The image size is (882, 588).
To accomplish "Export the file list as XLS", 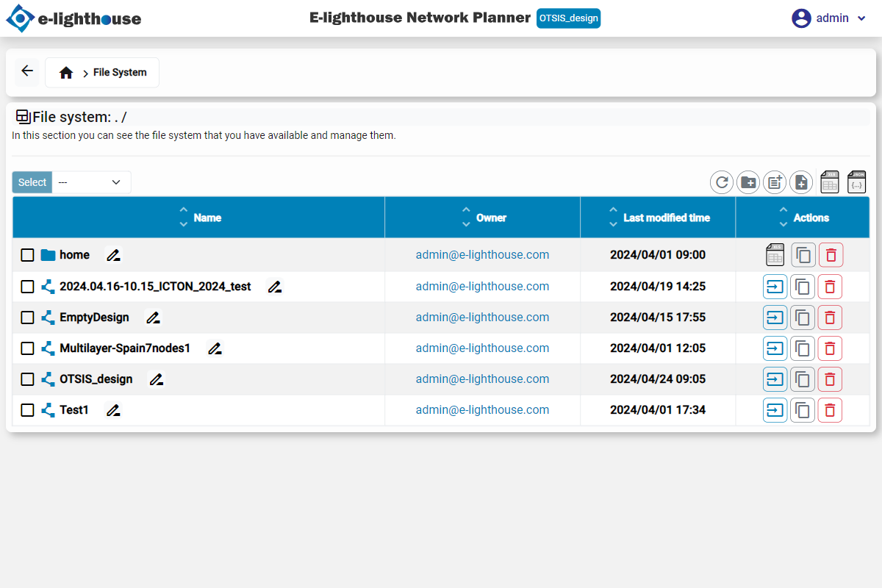I will point(829,182).
